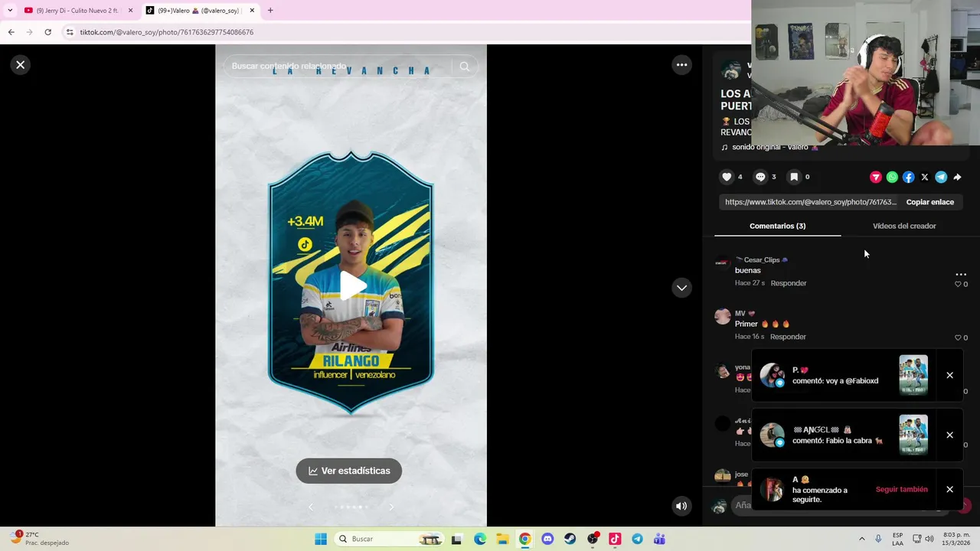Click the search magnifier icon over the photo
Screen dimensions: 980x551
(465, 67)
